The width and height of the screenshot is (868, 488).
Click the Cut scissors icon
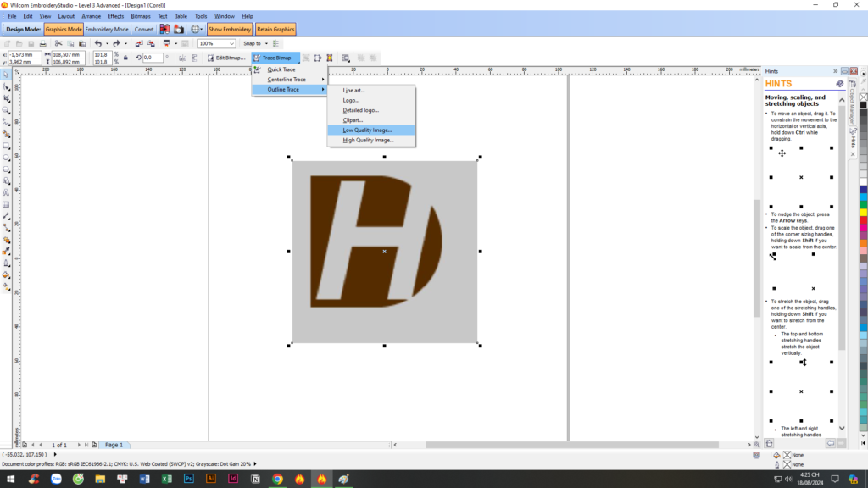click(x=58, y=43)
